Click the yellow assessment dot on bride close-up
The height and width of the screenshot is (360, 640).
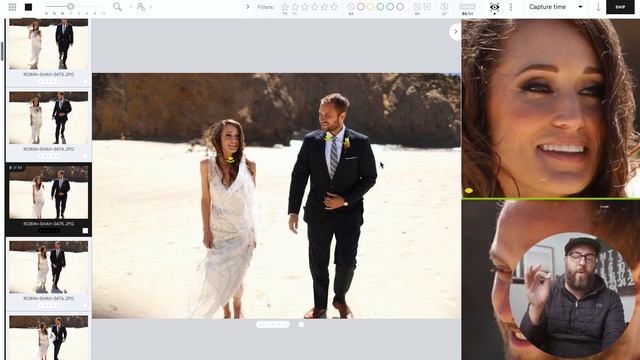(469, 191)
